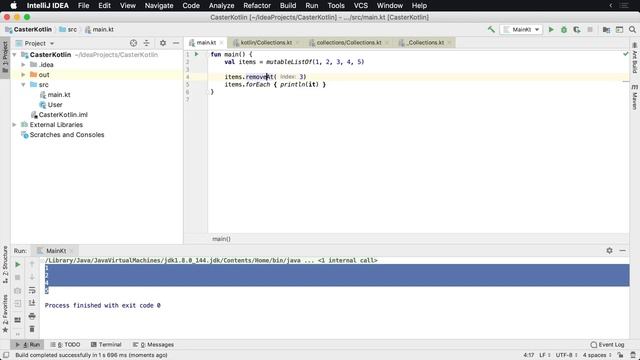Viewport: 640px width, 360px height.
Task: Click the grey stop icon in top toolbar
Action: pos(590,29)
